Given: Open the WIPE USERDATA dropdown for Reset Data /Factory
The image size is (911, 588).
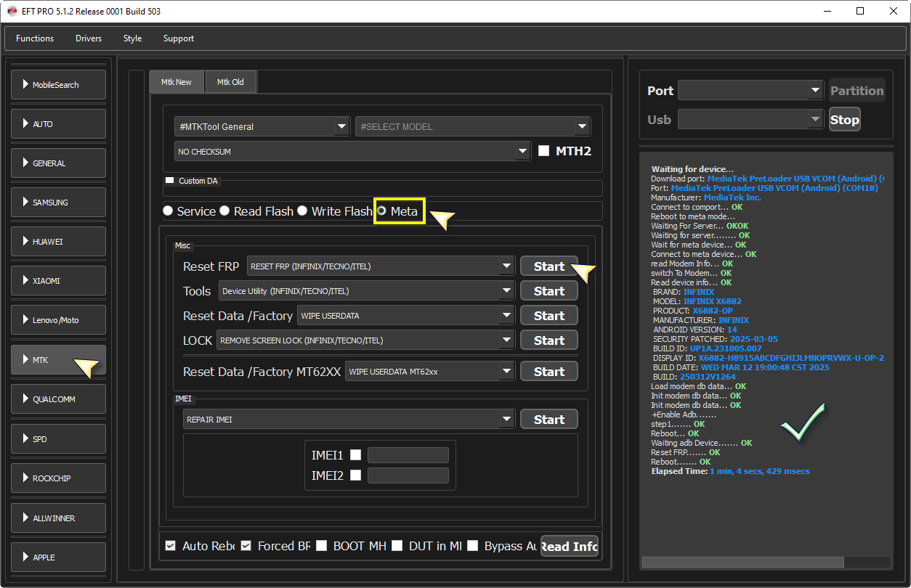Looking at the screenshot, I should point(407,316).
